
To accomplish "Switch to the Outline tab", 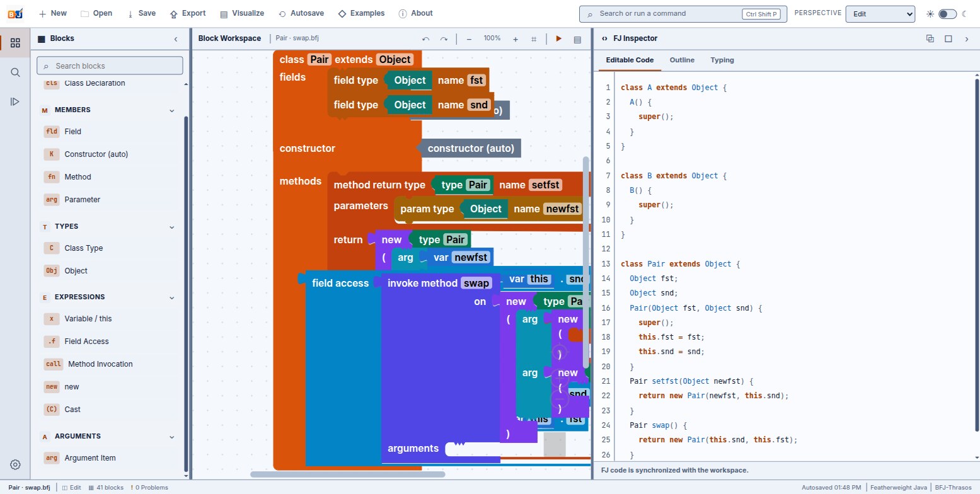I will coord(682,60).
